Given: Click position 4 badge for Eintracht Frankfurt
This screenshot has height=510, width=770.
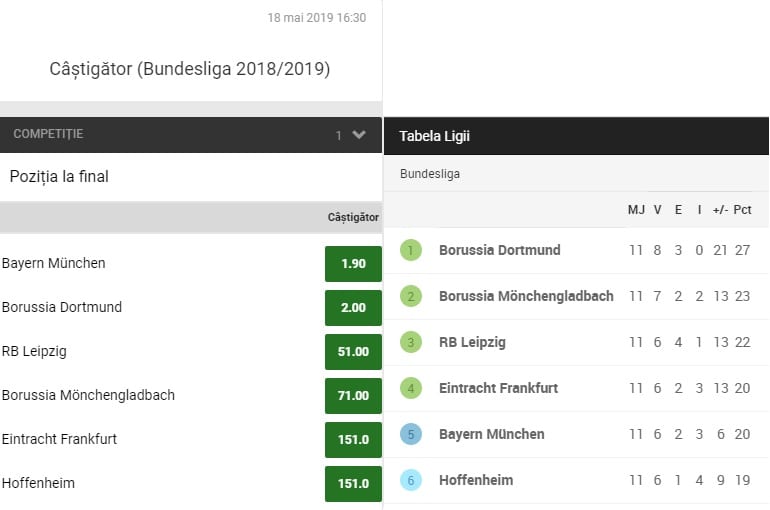Looking at the screenshot, I should [410, 388].
